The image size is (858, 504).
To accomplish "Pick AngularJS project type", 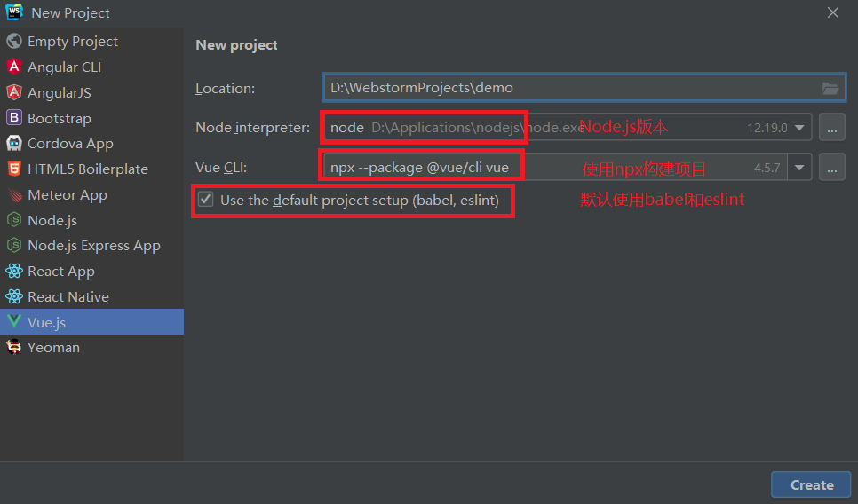I will point(92,92).
